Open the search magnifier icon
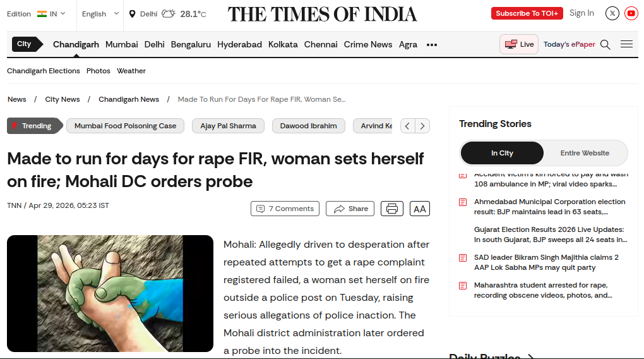This screenshot has width=644, height=359. pos(605,44)
